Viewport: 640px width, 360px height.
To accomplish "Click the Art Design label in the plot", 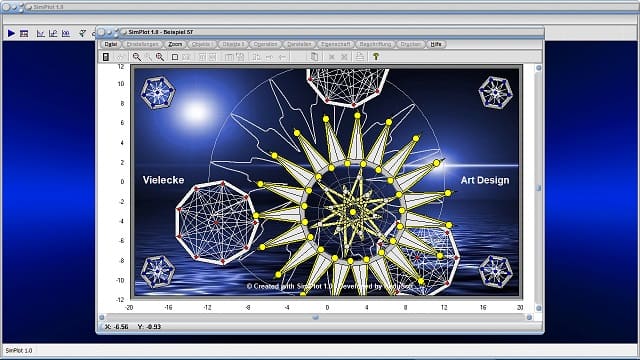I will [485, 180].
